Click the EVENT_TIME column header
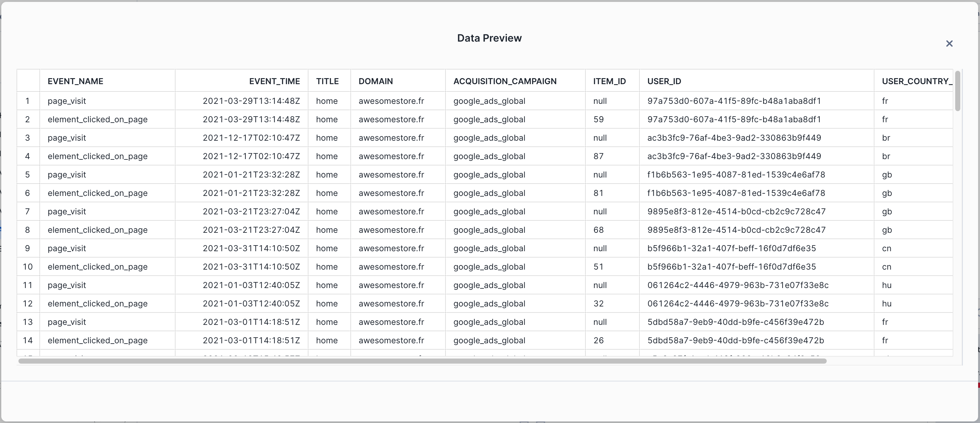The height and width of the screenshot is (423, 980). pos(274,81)
